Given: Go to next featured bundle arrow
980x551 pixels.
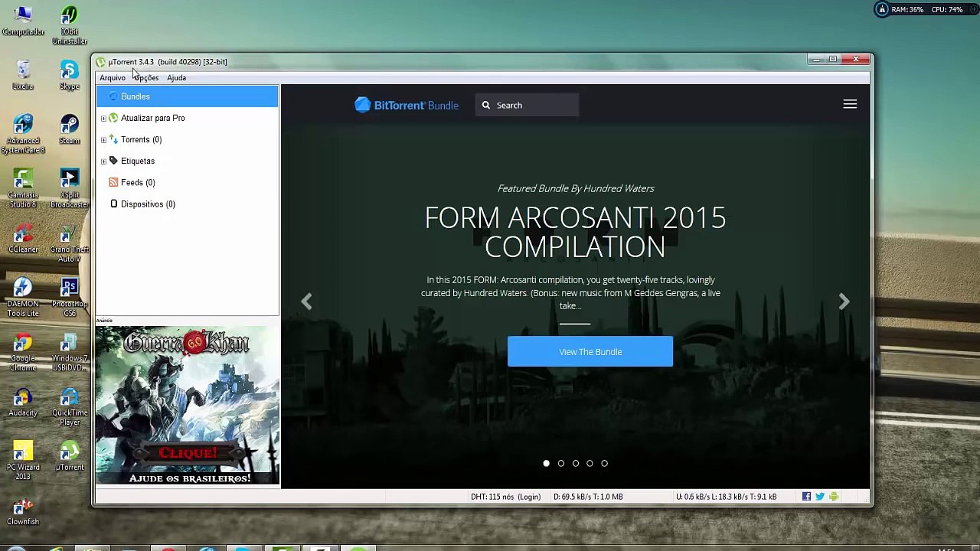Looking at the screenshot, I should pos(844,302).
